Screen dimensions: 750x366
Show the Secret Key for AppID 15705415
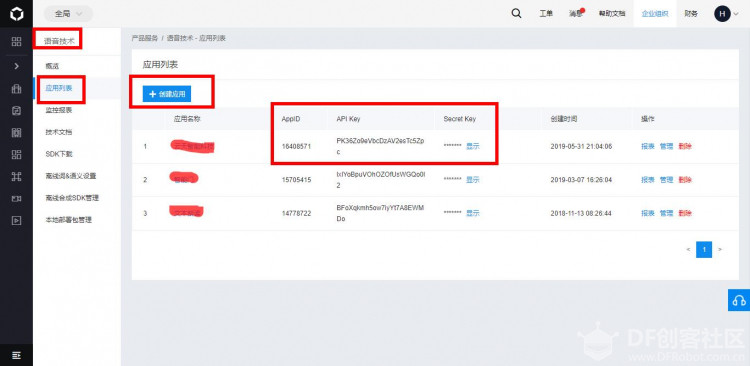click(473, 180)
